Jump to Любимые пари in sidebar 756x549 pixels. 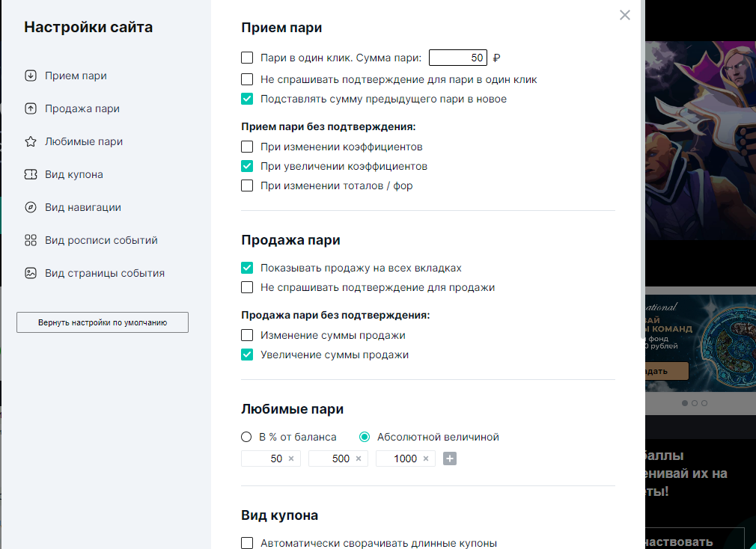(84, 141)
